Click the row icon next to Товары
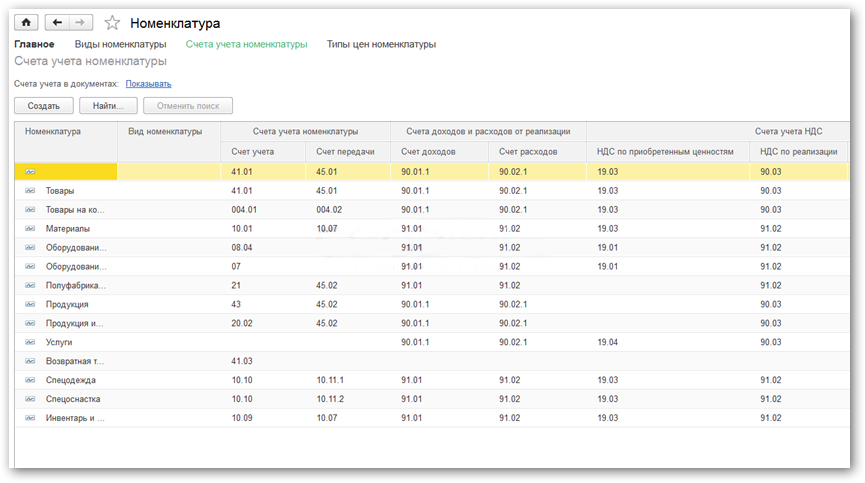Image resolution: width=865 pixels, height=483 pixels. click(x=30, y=191)
